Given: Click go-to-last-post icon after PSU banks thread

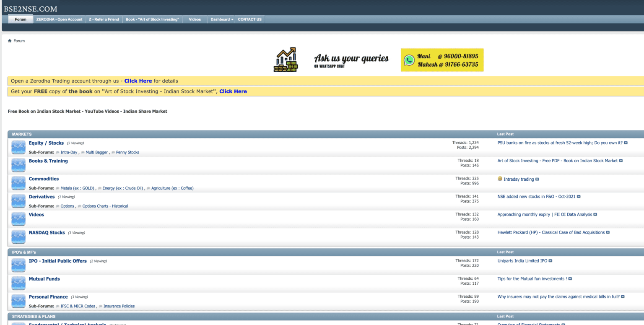Looking at the screenshot, I should [626, 143].
